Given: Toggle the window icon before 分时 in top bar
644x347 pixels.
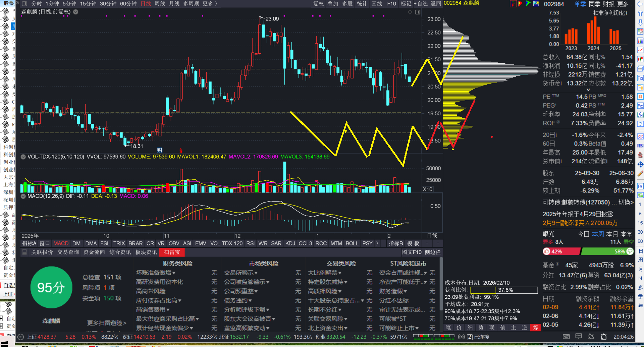Looking at the screenshot, I should coord(24,4).
